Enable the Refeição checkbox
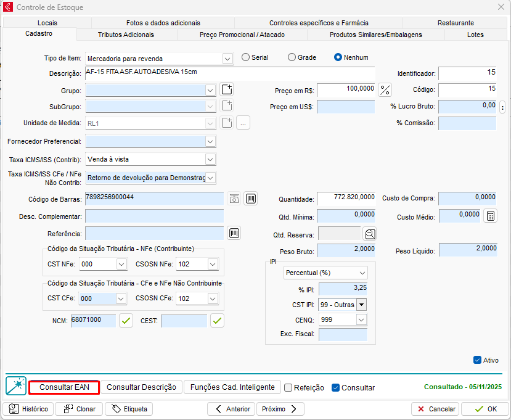 click(x=288, y=388)
